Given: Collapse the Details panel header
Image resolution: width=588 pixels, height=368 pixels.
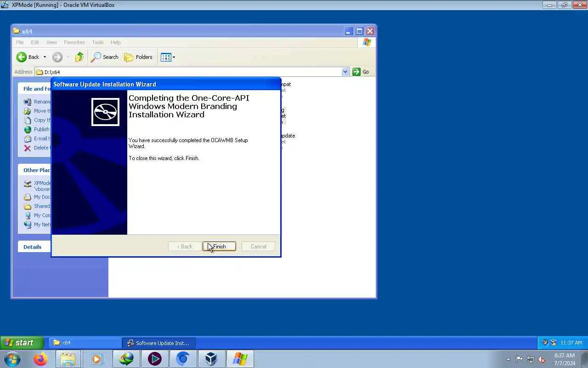Looking at the screenshot, I should tap(34, 247).
